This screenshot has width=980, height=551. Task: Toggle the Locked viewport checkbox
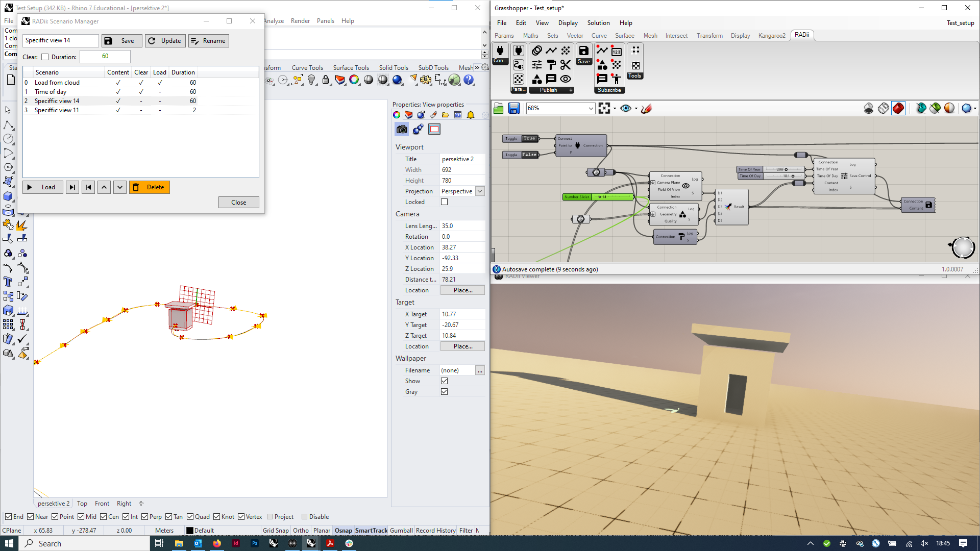pyautogui.click(x=445, y=202)
